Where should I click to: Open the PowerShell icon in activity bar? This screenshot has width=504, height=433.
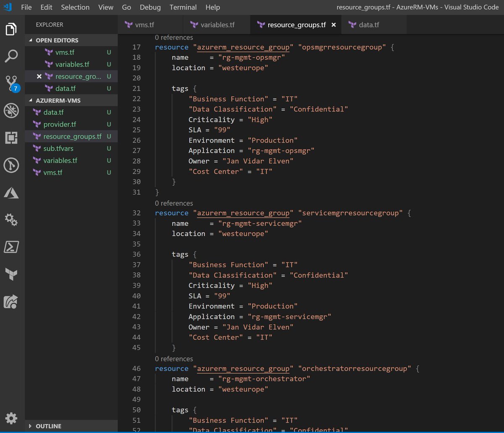pyautogui.click(x=11, y=247)
